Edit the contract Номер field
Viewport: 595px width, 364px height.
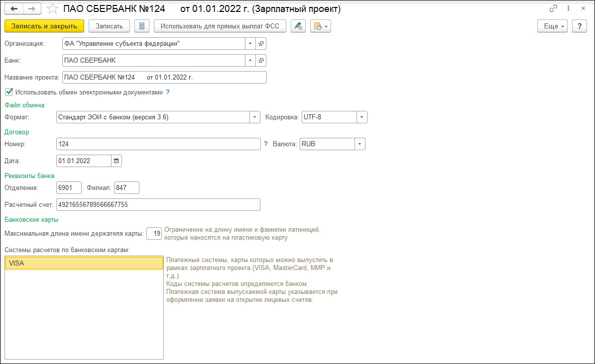coord(158,144)
